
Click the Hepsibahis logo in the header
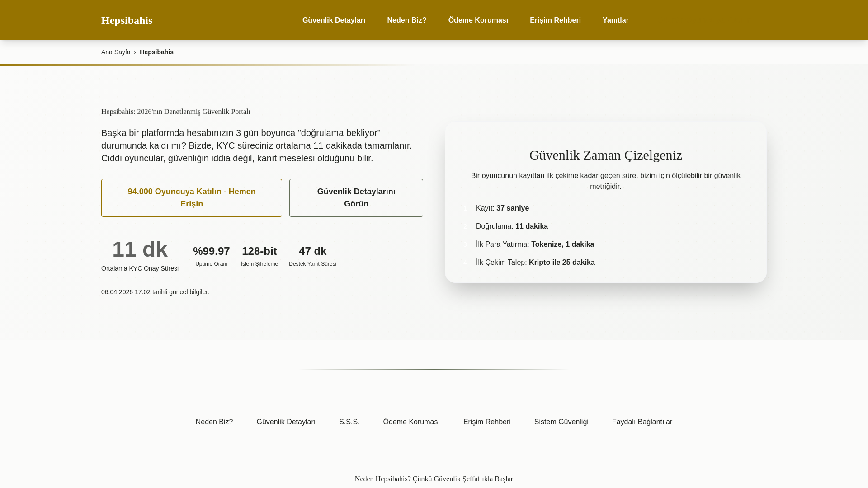coord(127,20)
